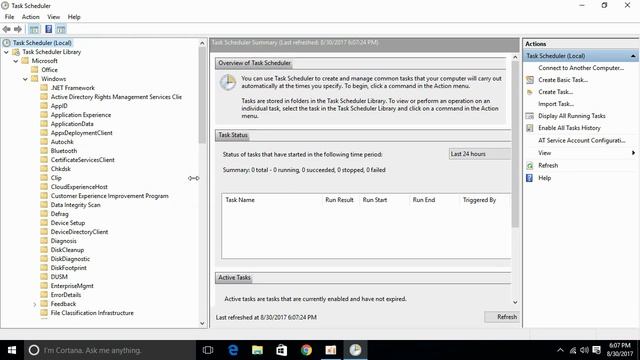
Task: Open File Explorer from the taskbar
Action: pyautogui.click(x=257, y=350)
